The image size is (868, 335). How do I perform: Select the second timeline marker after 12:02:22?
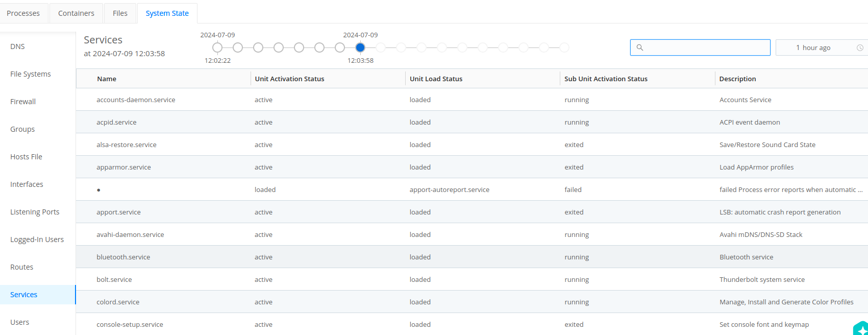click(258, 47)
